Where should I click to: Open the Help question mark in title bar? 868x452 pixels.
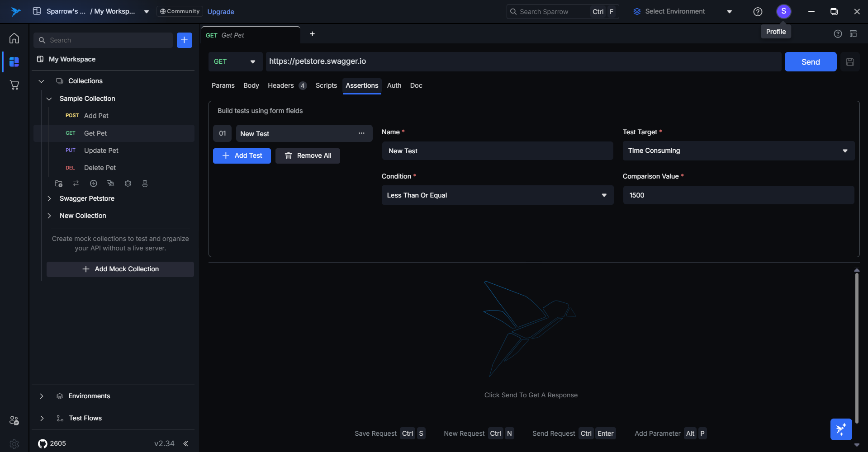click(x=758, y=12)
